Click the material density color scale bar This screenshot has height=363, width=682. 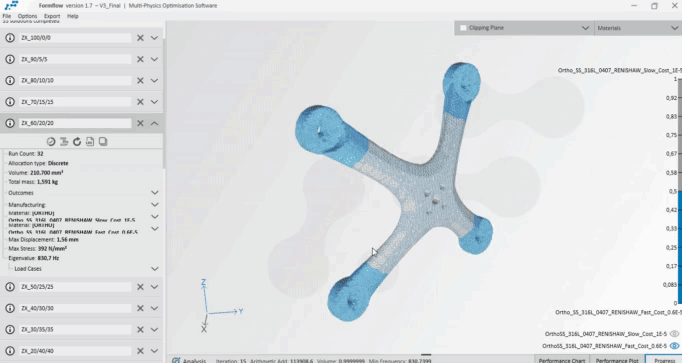(x=680, y=191)
